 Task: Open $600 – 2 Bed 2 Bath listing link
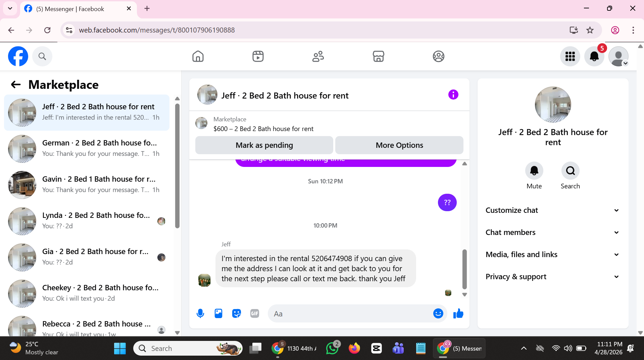click(263, 129)
